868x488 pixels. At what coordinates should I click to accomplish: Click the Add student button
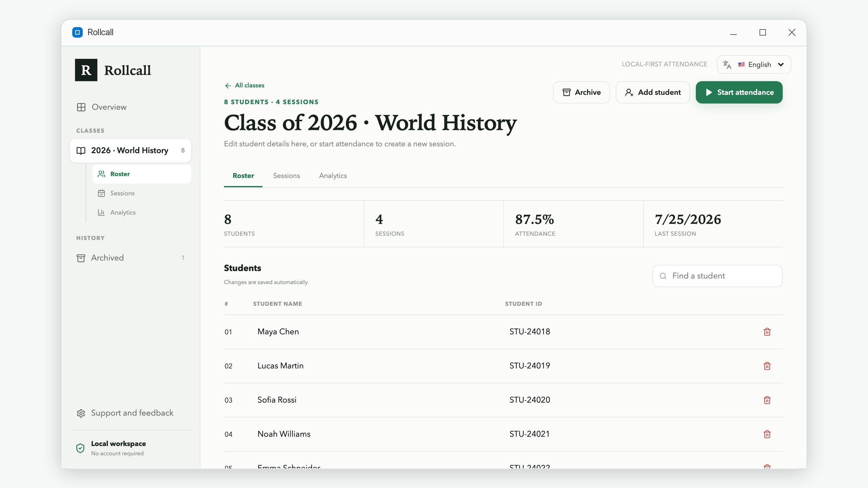(653, 92)
